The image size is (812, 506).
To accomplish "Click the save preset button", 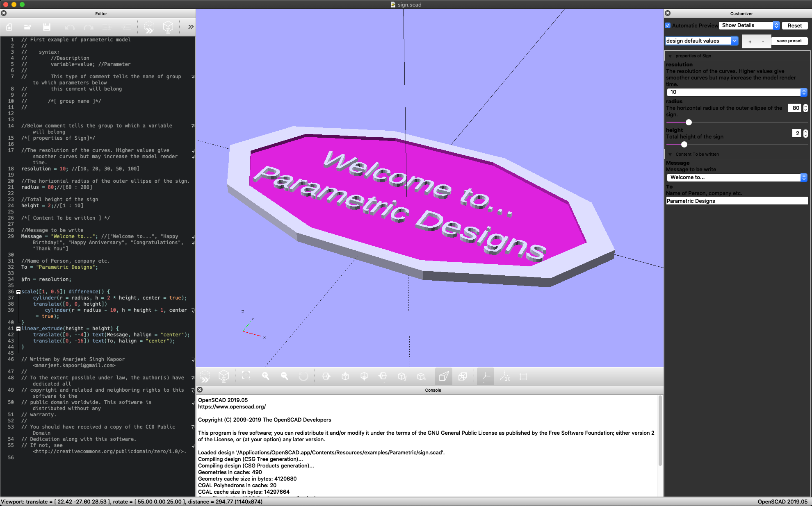I will point(789,41).
